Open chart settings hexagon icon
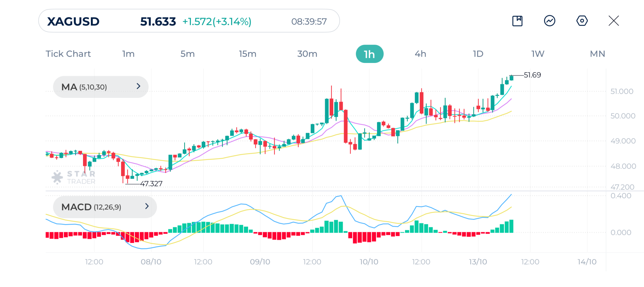The width and height of the screenshot is (644, 287). click(x=582, y=21)
